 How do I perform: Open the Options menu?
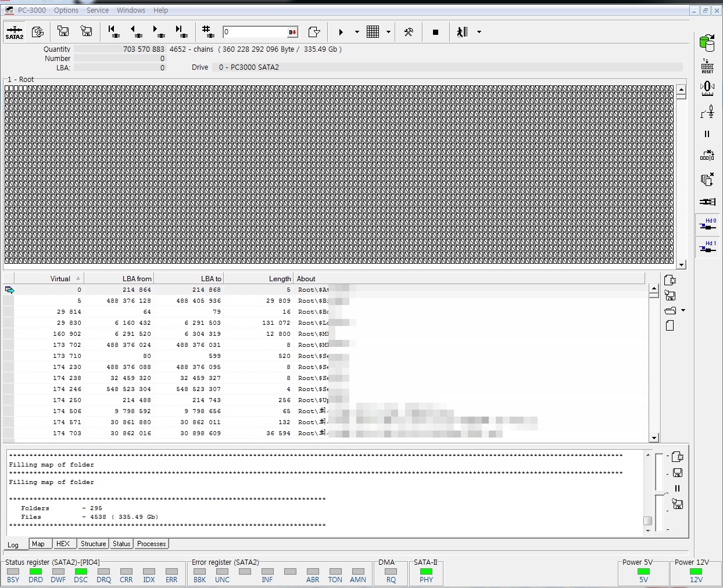coord(66,10)
